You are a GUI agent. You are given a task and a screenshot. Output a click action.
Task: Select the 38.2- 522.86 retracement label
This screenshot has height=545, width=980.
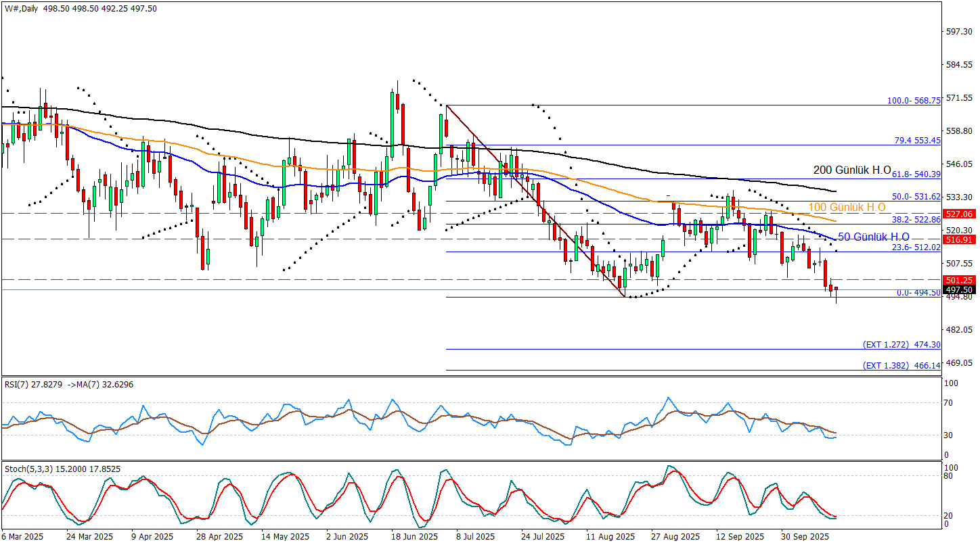(914, 220)
